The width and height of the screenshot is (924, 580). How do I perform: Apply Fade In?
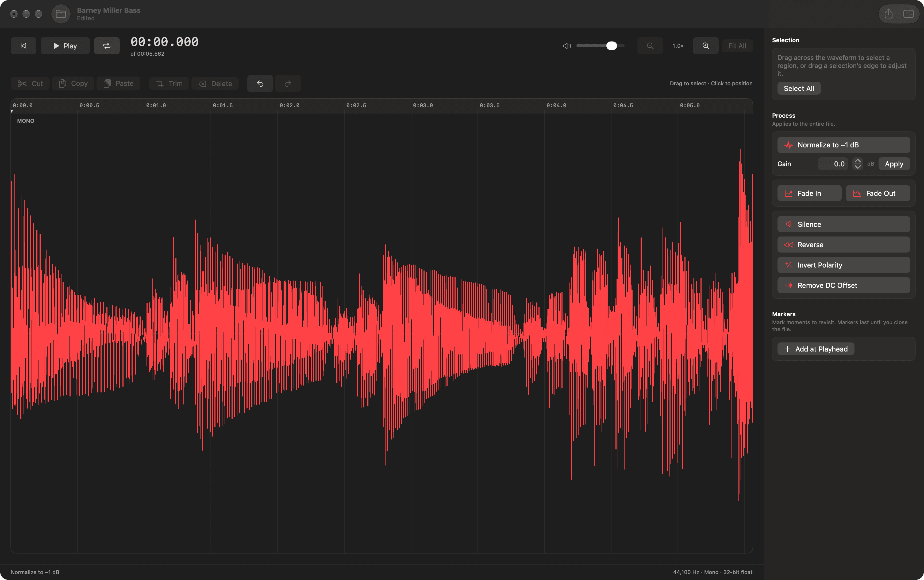point(809,193)
